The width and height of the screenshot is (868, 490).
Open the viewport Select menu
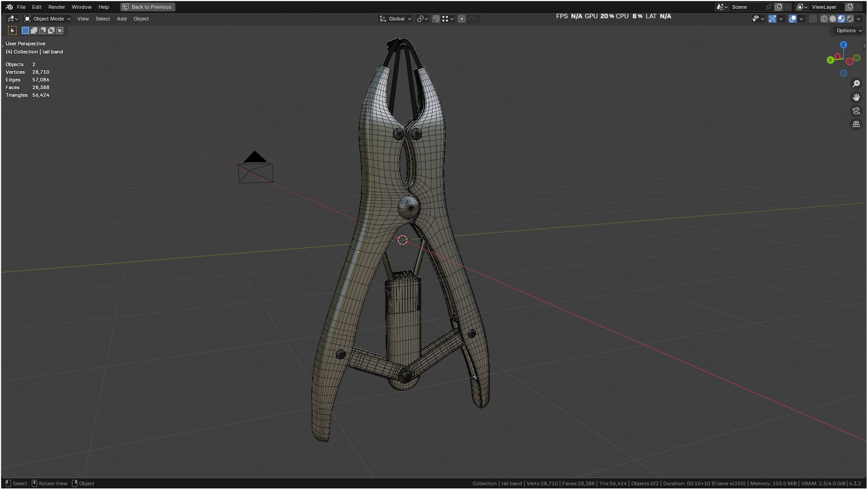[x=103, y=19]
